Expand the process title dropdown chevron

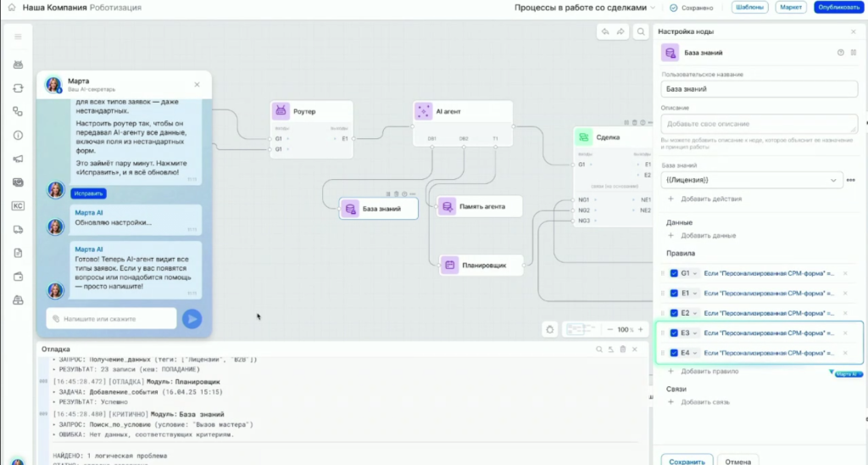coord(652,8)
